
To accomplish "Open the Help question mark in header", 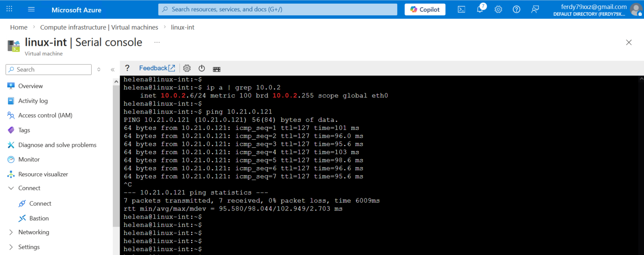I will pyautogui.click(x=516, y=9).
